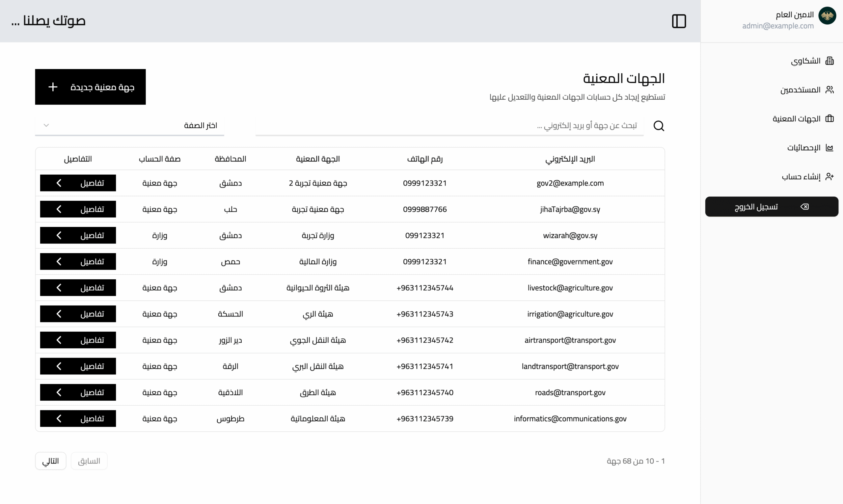The width and height of the screenshot is (843, 504).
Task: Click the complaints (الشكاوى) sidebar icon
Action: tap(829, 61)
